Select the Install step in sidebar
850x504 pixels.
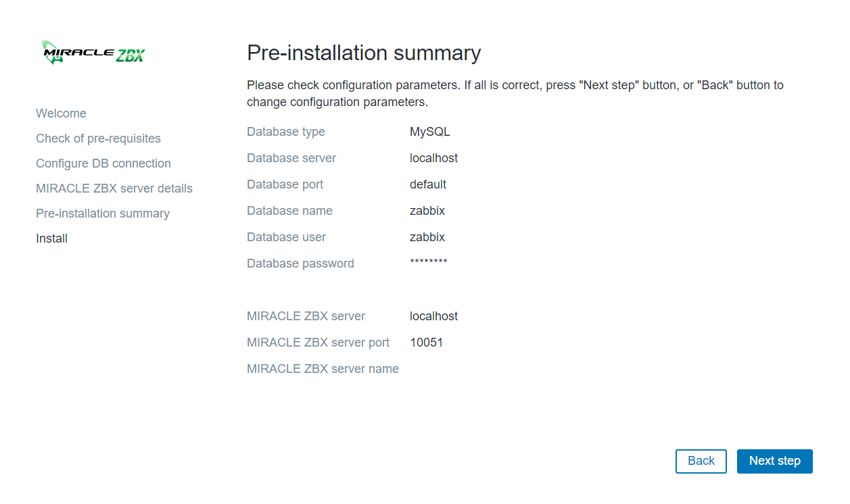[51, 238]
